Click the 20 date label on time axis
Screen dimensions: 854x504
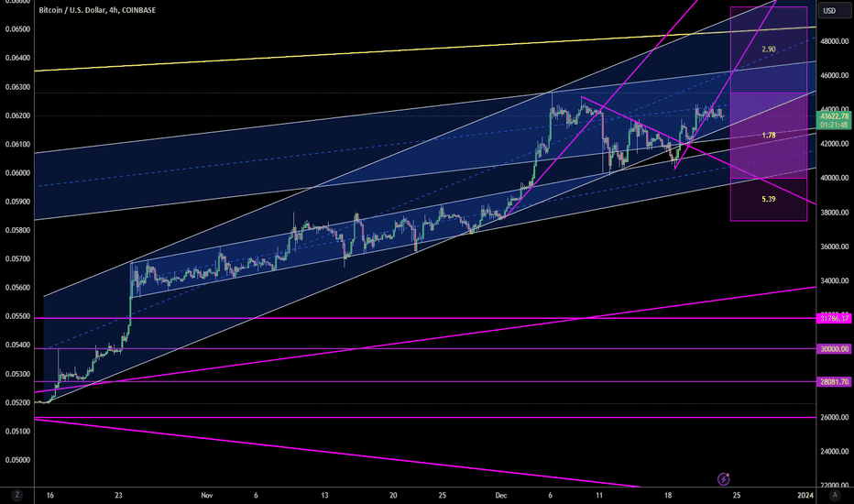(393, 495)
